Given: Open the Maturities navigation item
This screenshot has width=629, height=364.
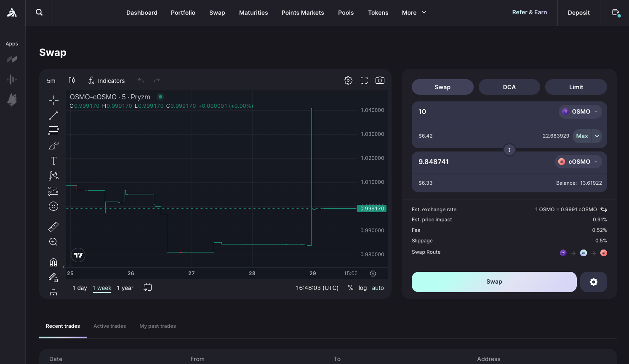Looking at the screenshot, I should (253, 13).
